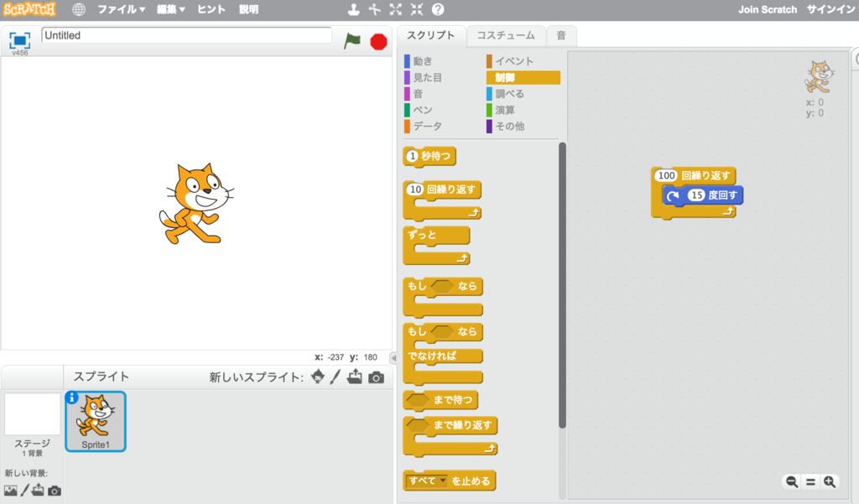Click the まで繰り返す block
Screen dimensions: 859x504
(450, 436)
